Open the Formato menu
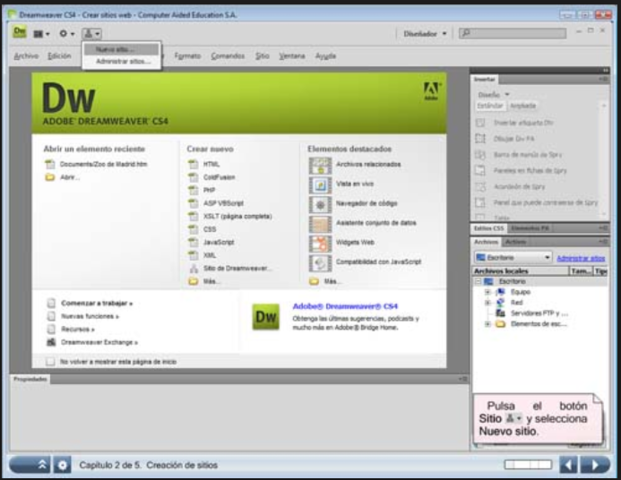621x480 pixels. pyautogui.click(x=188, y=56)
